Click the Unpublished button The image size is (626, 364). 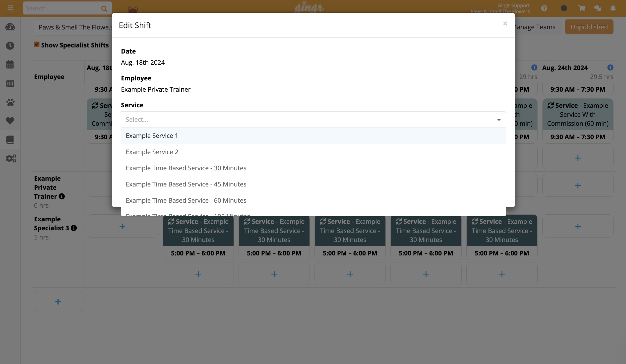589,27
